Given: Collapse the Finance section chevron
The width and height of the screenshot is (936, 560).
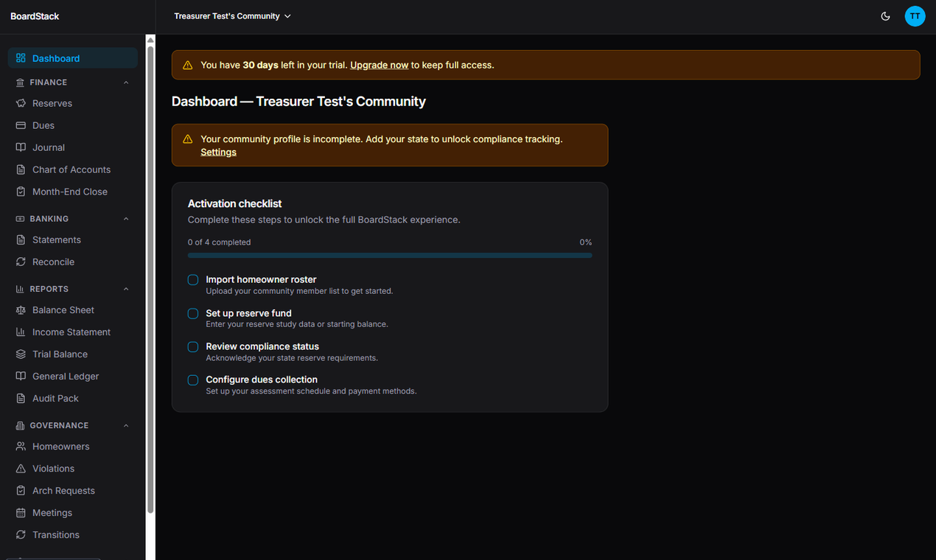Looking at the screenshot, I should click(x=126, y=83).
